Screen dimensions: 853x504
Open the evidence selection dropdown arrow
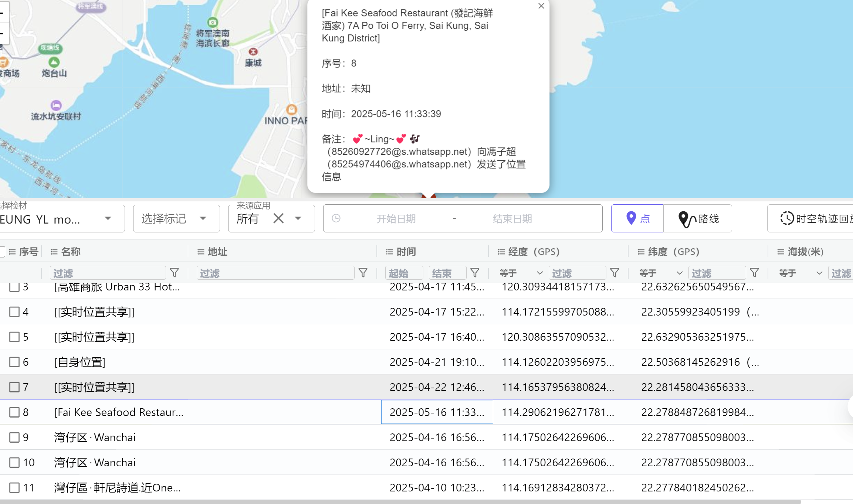tap(108, 218)
